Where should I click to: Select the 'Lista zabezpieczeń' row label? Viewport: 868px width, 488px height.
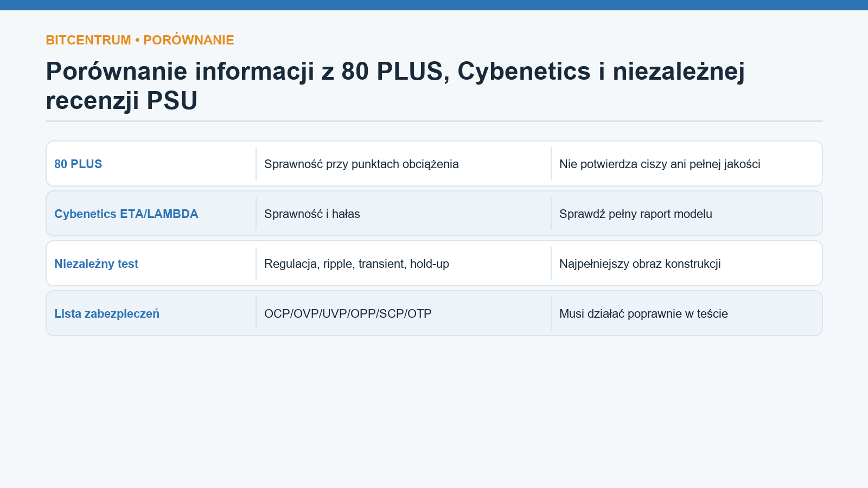click(x=107, y=313)
